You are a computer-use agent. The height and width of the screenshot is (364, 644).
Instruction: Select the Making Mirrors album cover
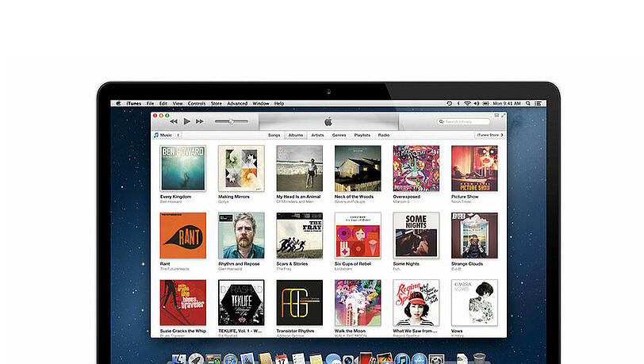(241, 168)
